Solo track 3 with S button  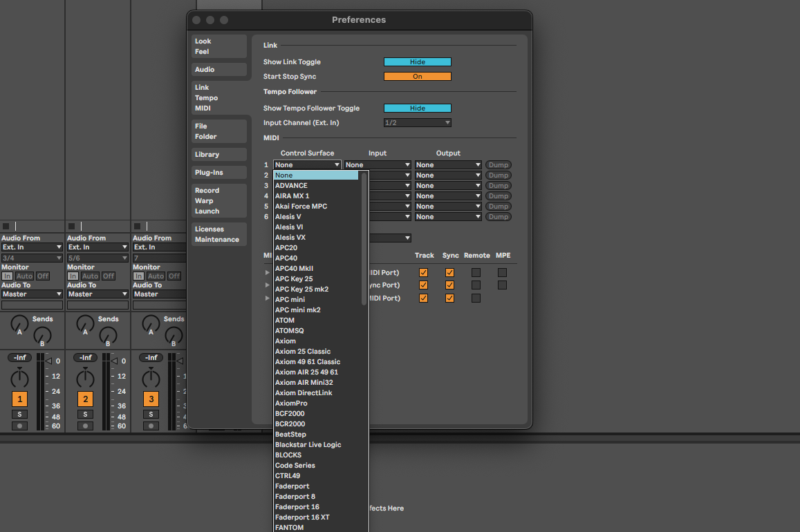[151, 415]
